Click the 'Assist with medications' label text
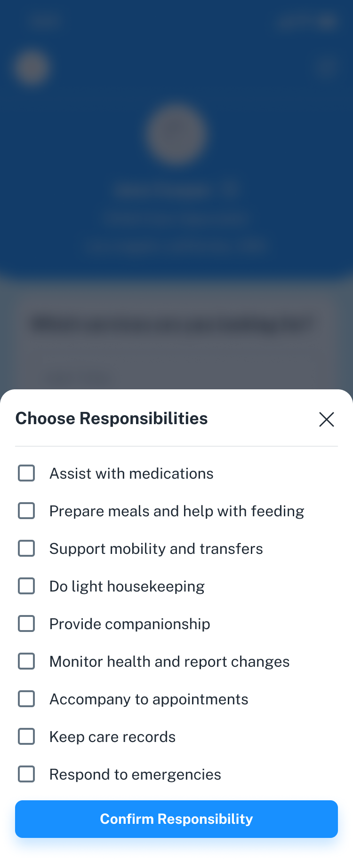This screenshot has width=353, height=868. pyautogui.click(x=131, y=473)
